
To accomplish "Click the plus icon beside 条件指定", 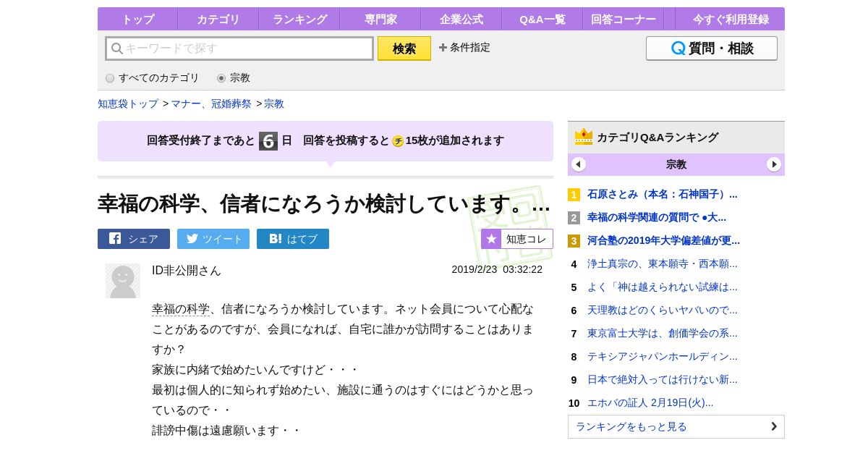I will point(443,47).
